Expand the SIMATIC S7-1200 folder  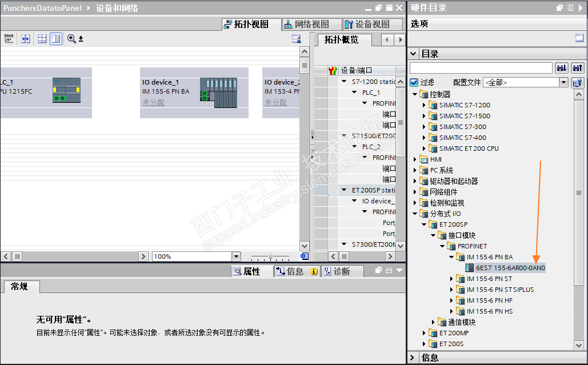tap(424, 105)
